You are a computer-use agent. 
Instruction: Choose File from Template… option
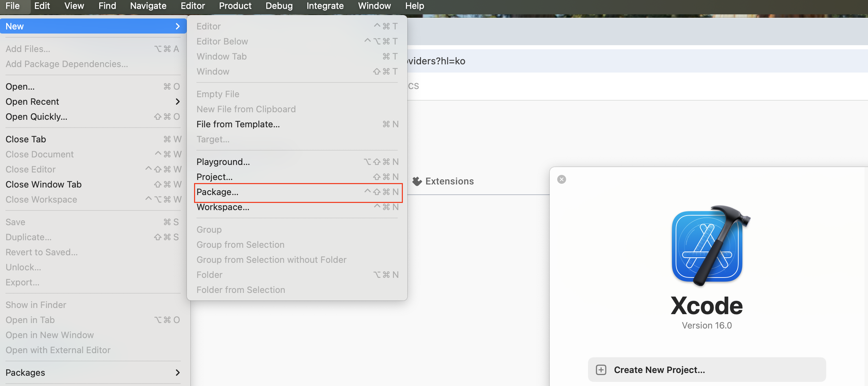click(x=238, y=124)
